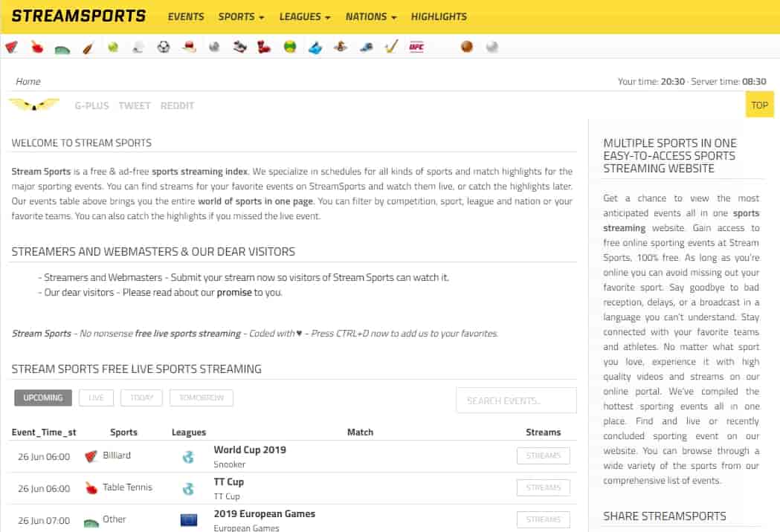This screenshot has width=780, height=532.
Task: Click the yellow winged logo icon
Action: tap(33, 105)
